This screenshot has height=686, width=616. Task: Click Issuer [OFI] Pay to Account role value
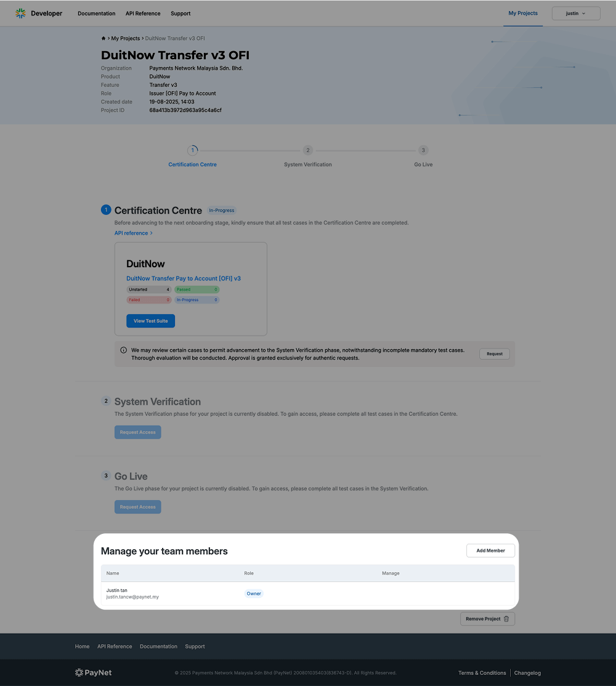[x=182, y=94]
